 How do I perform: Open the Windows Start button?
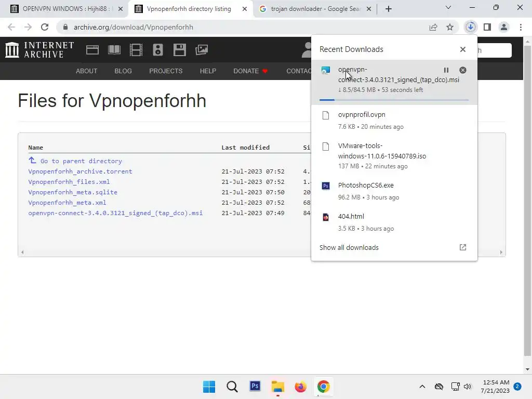tap(209, 387)
